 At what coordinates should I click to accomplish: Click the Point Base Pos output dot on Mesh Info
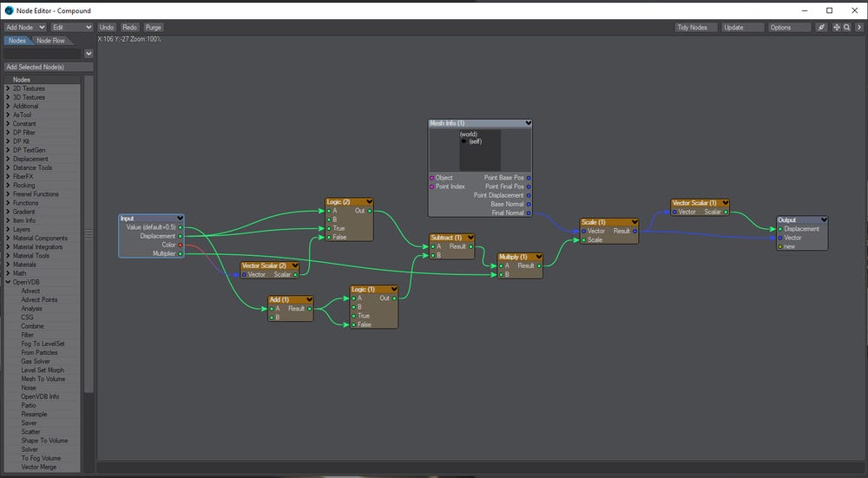click(x=529, y=178)
